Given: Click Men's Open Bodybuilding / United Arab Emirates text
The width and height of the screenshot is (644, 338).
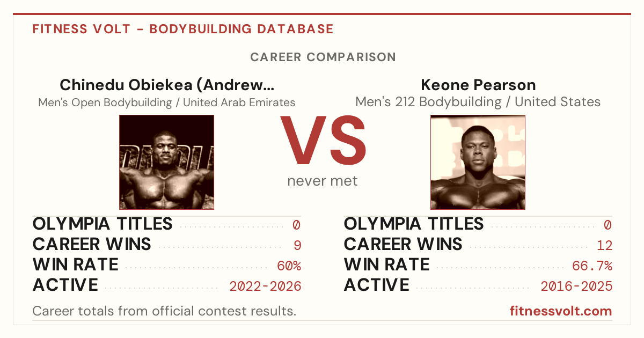Looking at the screenshot, I should (x=166, y=102).
